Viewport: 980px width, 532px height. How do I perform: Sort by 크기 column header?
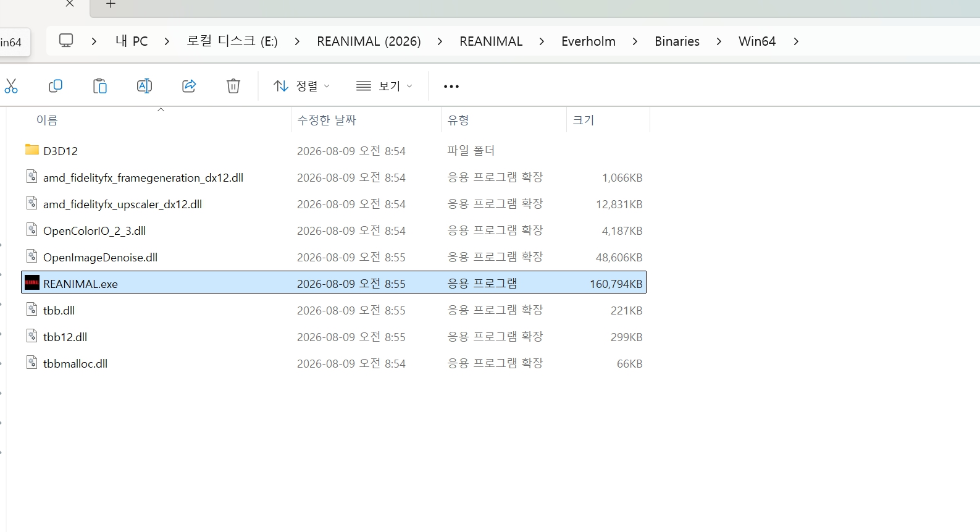click(x=584, y=120)
